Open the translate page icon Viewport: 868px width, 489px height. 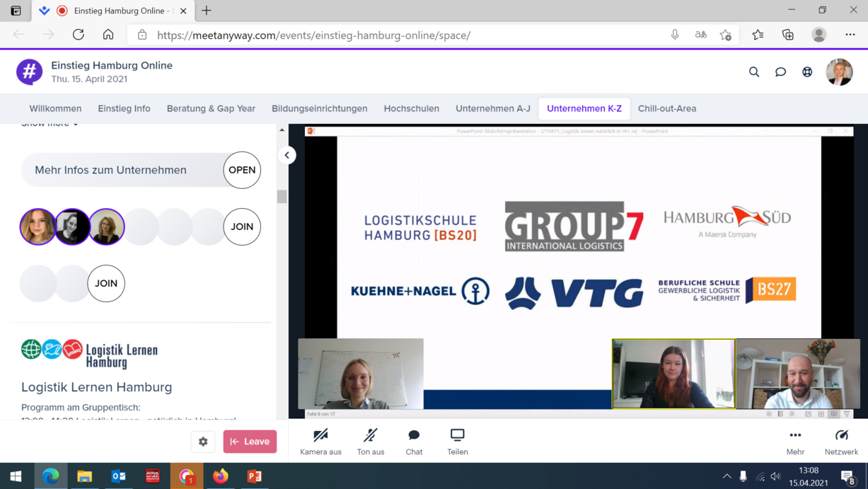701,35
